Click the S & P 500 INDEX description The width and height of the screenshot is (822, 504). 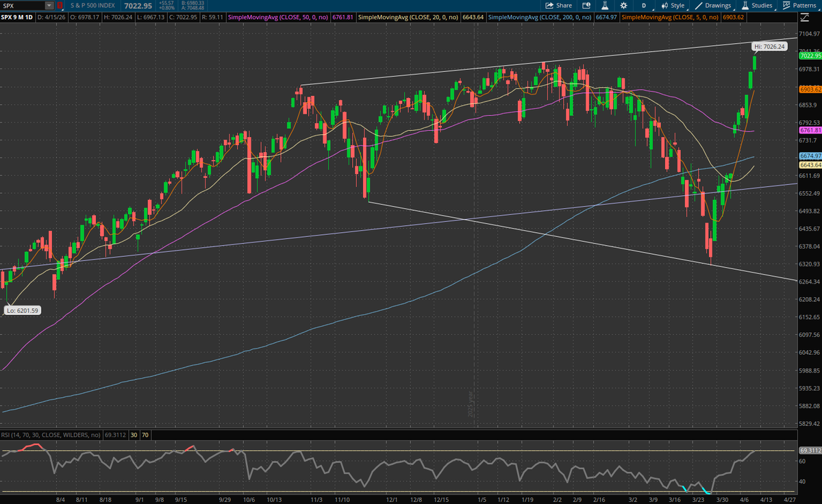click(x=92, y=5)
